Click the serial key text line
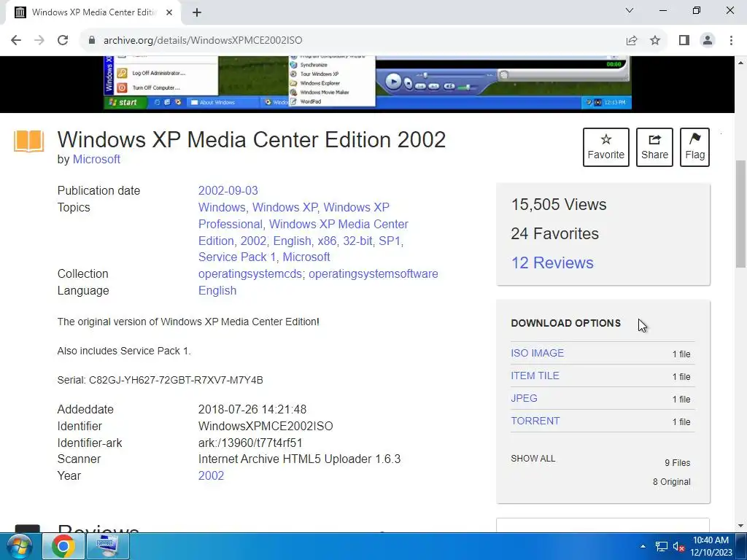The image size is (747, 560). [160, 380]
